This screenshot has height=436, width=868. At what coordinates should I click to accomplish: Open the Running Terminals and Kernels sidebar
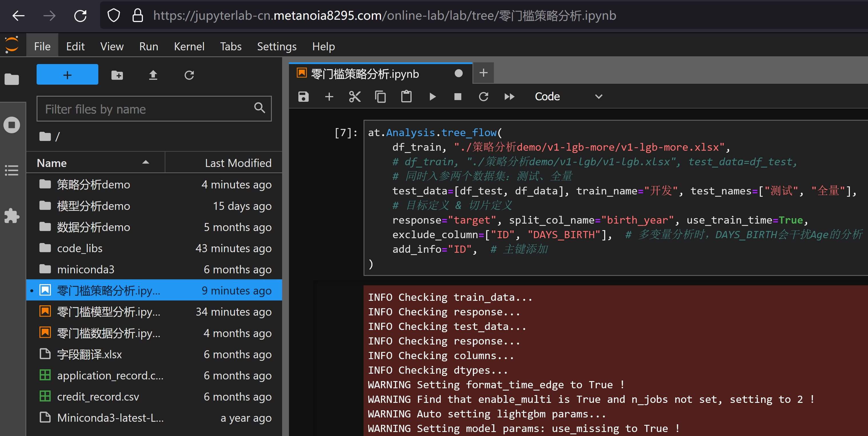click(x=12, y=125)
